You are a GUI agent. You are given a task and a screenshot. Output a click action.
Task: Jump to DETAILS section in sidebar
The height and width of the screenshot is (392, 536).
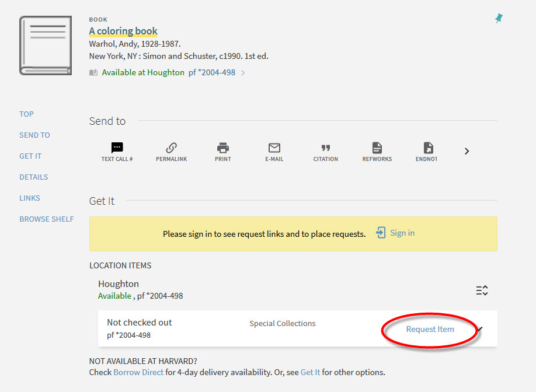coord(33,177)
